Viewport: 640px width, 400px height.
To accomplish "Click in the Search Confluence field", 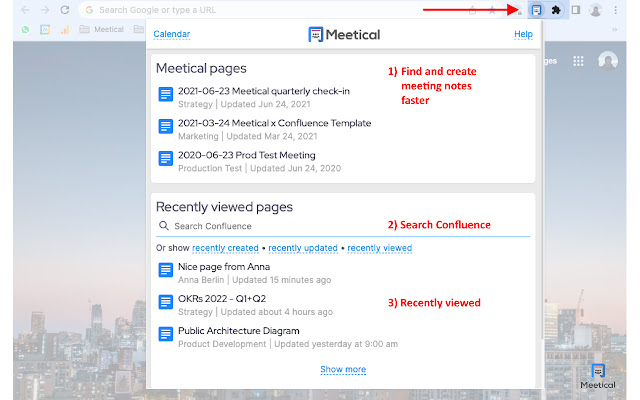I will point(343,226).
